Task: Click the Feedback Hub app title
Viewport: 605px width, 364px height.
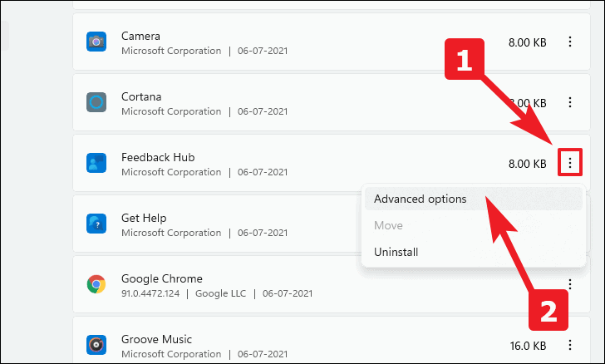Action: click(158, 157)
